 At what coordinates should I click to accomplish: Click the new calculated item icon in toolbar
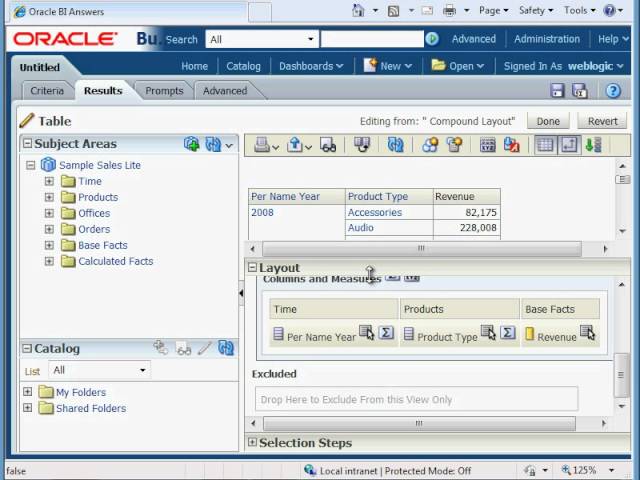tap(455, 145)
